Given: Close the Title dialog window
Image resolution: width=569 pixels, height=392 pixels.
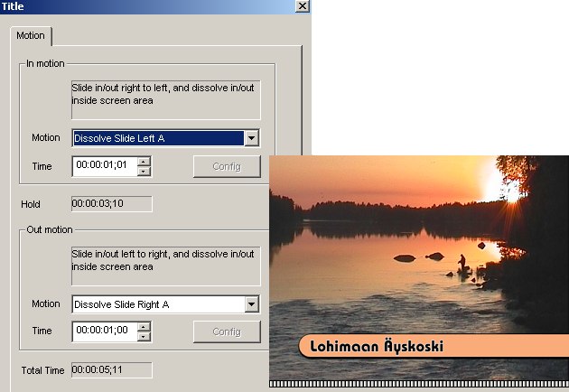Looking at the screenshot, I should tap(303, 6).
